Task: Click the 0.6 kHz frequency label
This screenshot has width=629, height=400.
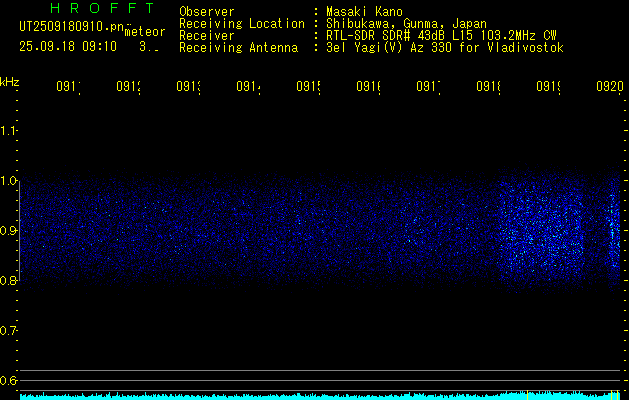Action: (8, 380)
